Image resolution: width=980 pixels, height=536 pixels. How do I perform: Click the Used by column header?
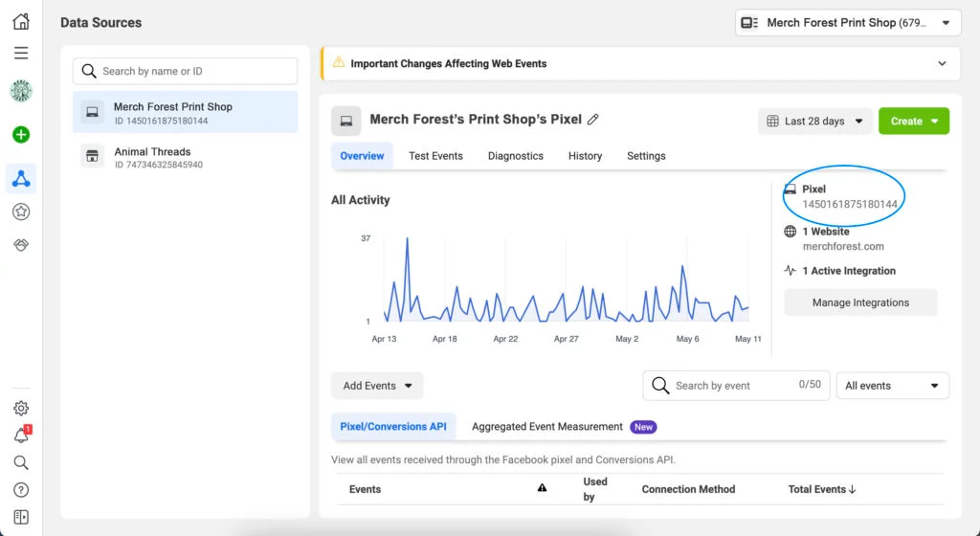[594, 489]
